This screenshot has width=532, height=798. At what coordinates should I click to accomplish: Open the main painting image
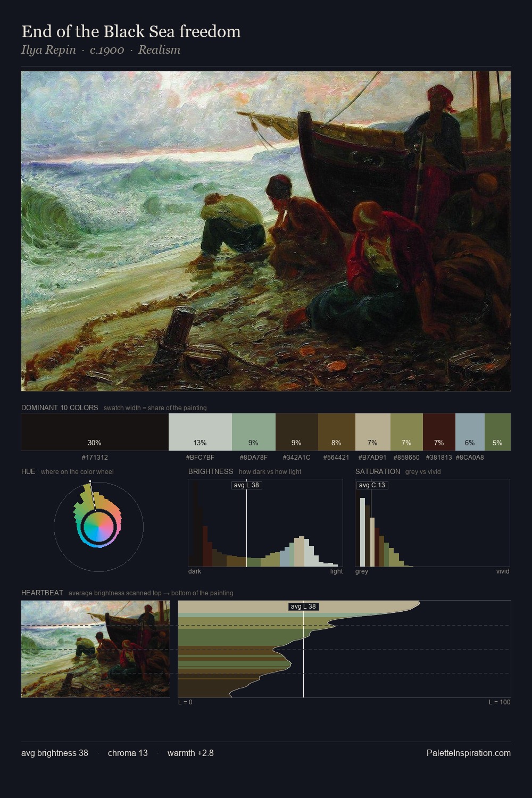pos(266,231)
